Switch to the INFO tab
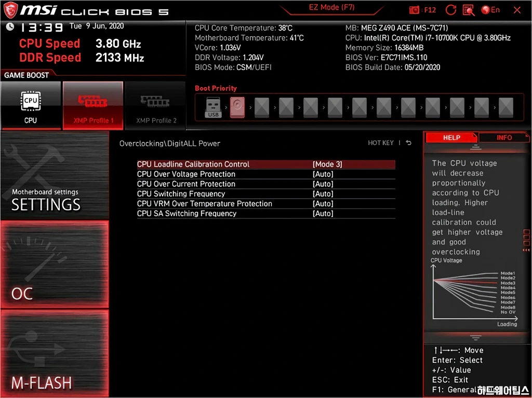Viewport: 532px width, 398px height. (504, 138)
